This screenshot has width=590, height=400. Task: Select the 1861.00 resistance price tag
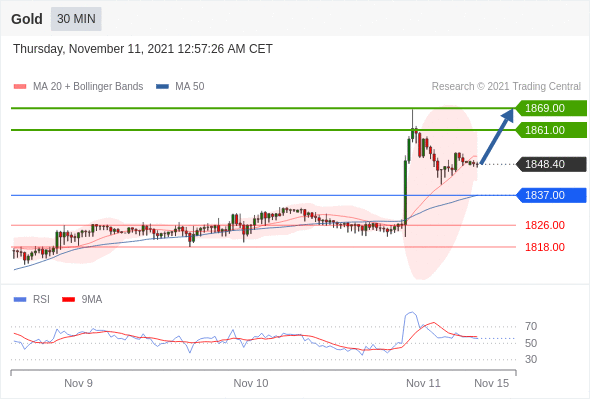pyautogui.click(x=551, y=130)
